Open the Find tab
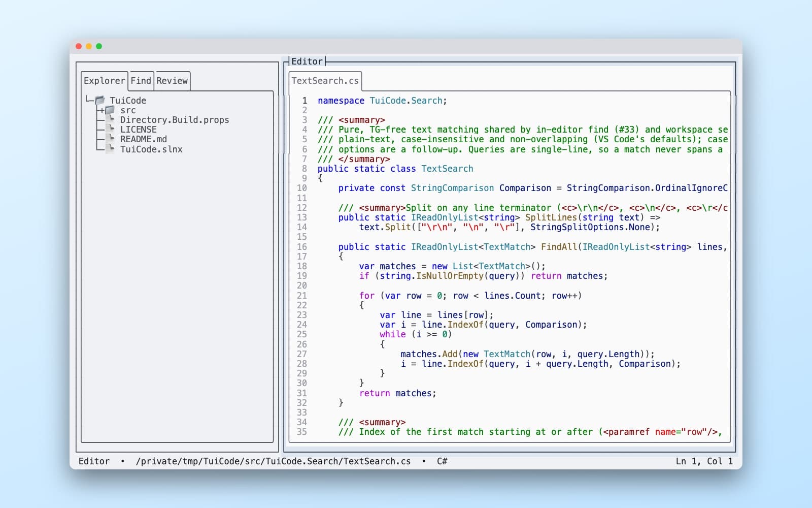The height and width of the screenshot is (508, 812). (x=141, y=81)
